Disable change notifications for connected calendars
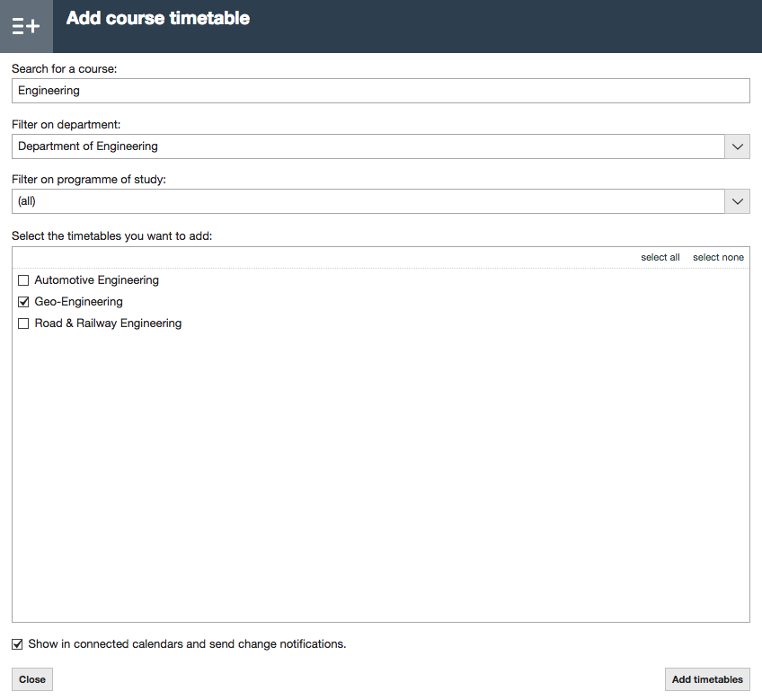This screenshot has height=700, width=762. click(16, 643)
